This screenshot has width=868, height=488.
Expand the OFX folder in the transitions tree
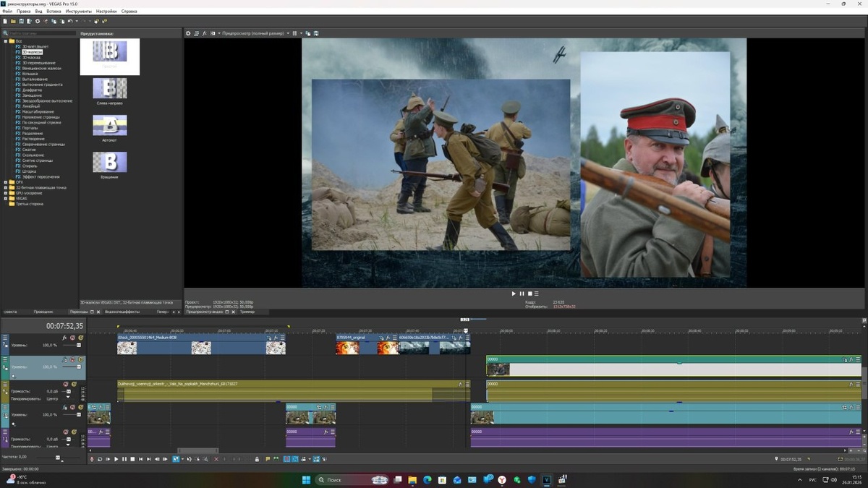[6, 182]
